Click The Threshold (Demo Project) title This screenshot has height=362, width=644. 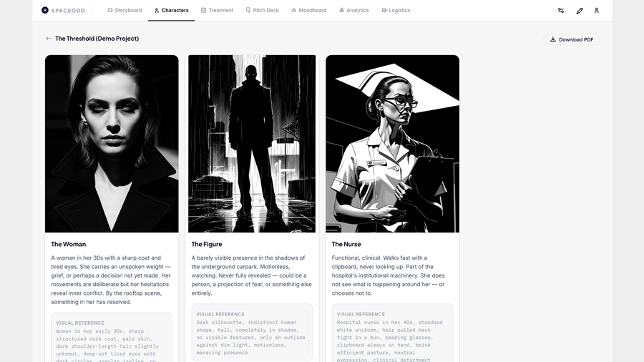[x=97, y=39]
